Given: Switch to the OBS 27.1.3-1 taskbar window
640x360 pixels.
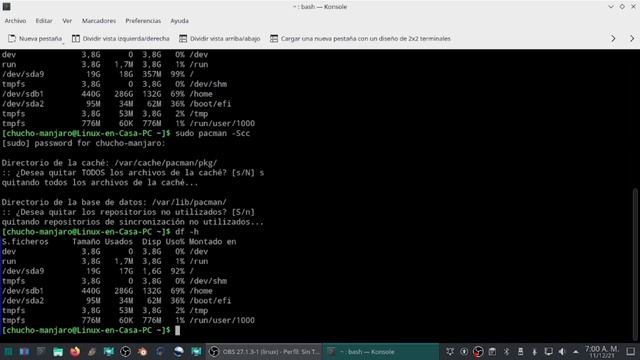Looking at the screenshot, I should (x=264, y=351).
